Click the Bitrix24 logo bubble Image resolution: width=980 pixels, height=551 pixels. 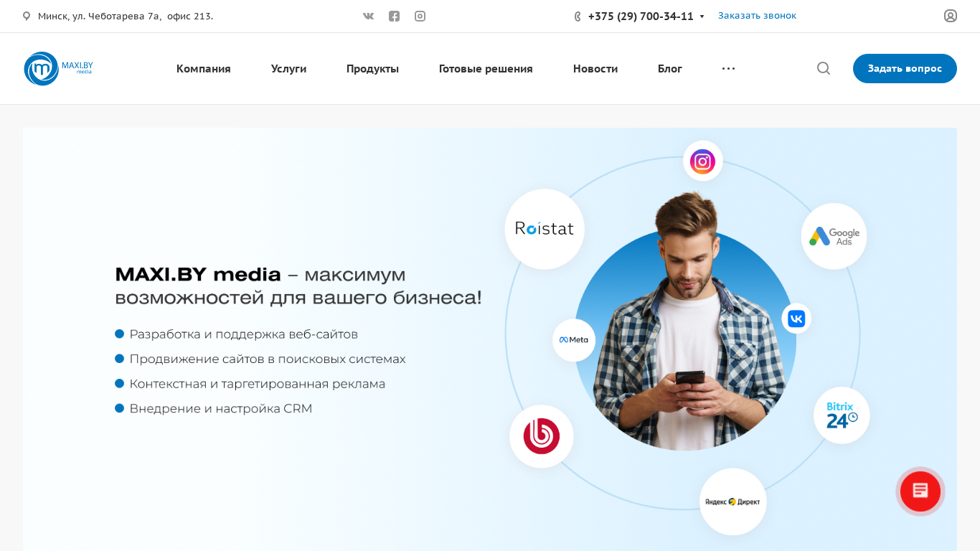tap(842, 415)
